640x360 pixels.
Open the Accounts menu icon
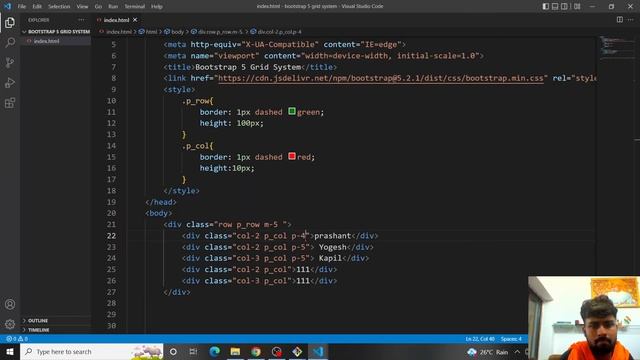click(10, 304)
